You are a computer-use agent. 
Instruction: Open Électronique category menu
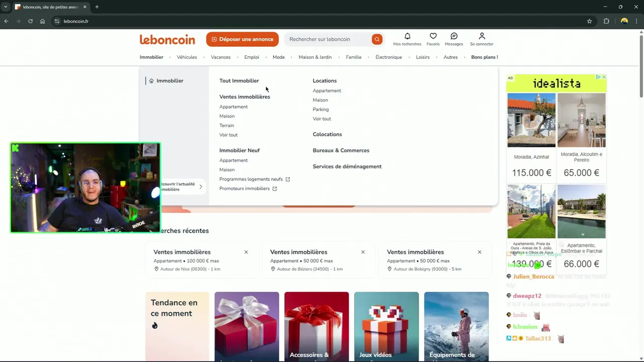tap(388, 57)
